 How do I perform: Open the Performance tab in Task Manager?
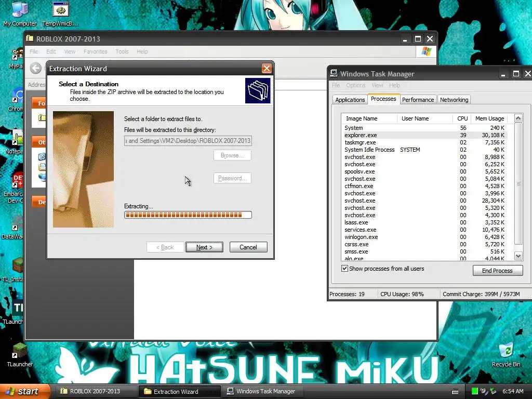pos(418,100)
